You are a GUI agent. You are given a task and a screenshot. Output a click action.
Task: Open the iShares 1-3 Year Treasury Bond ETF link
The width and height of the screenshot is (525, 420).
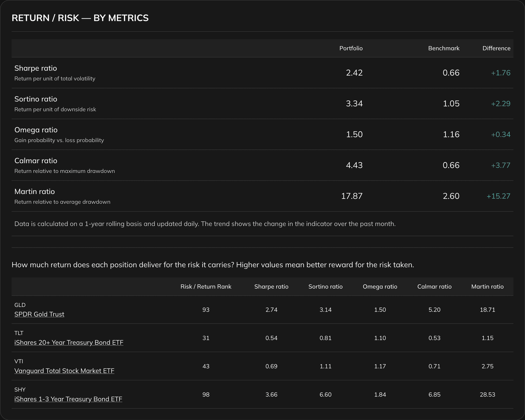click(68, 399)
